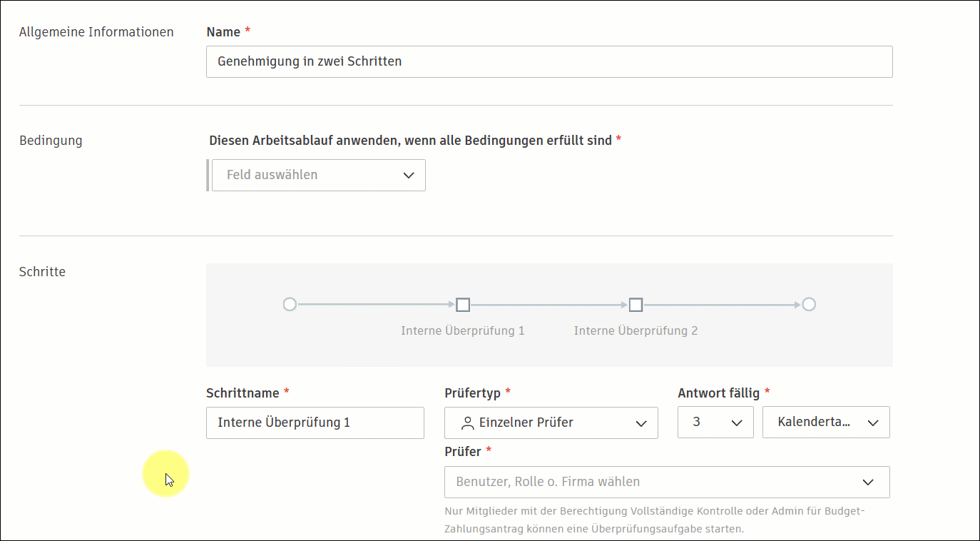Open the Einzelner Prüfer dropdown
The image size is (980, 541).
tap(551, 423)
